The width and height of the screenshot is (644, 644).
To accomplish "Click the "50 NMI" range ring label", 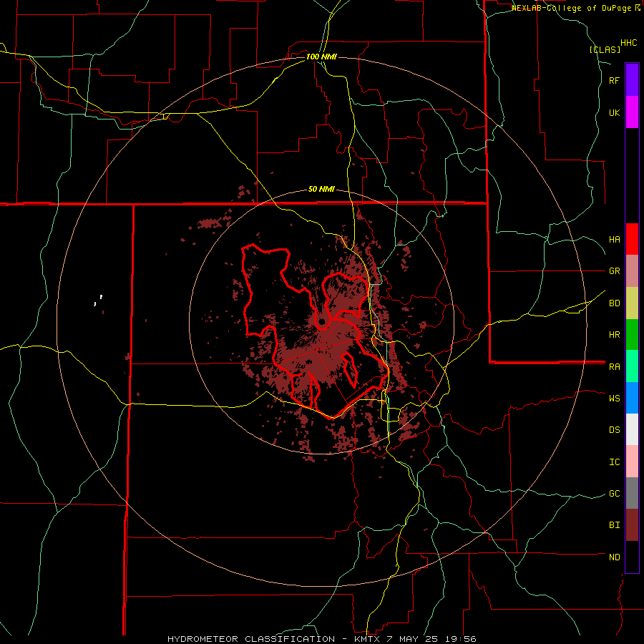I will pos(321,190).
